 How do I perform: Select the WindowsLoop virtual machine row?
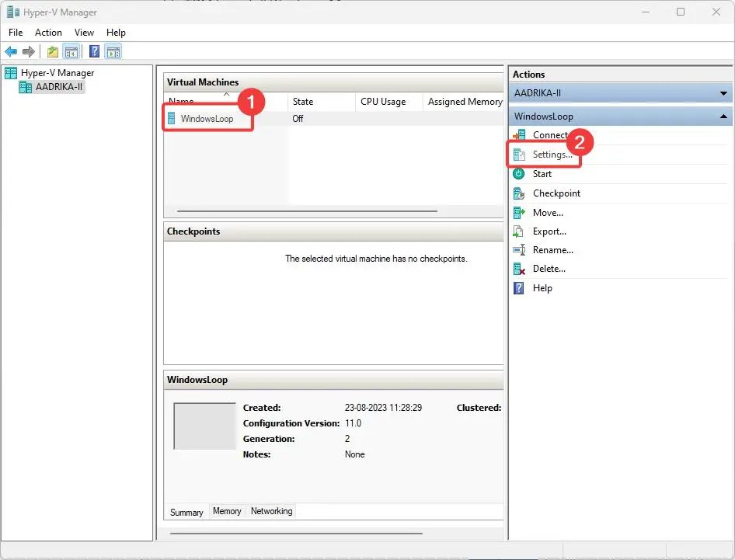[x=333, y=119]
